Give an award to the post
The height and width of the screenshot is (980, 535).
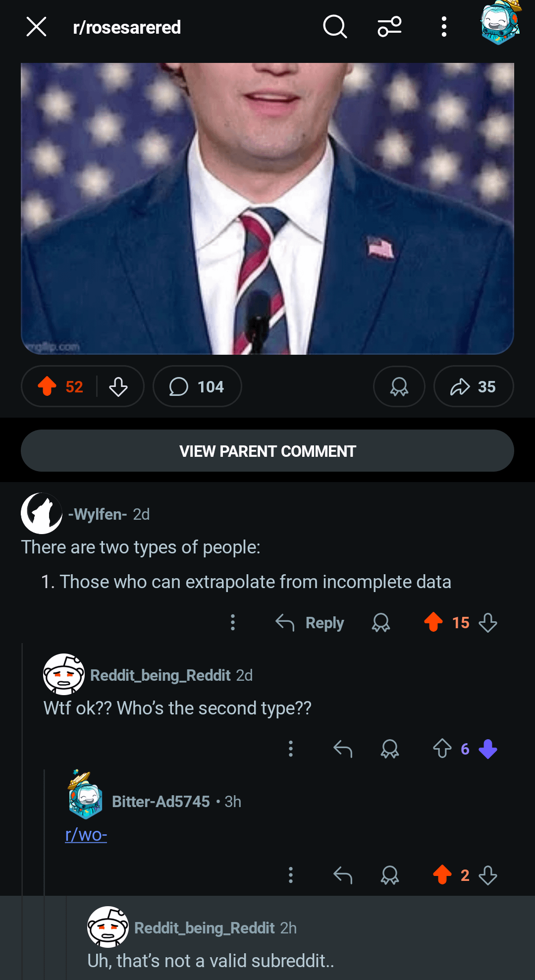tap(399, 386)
